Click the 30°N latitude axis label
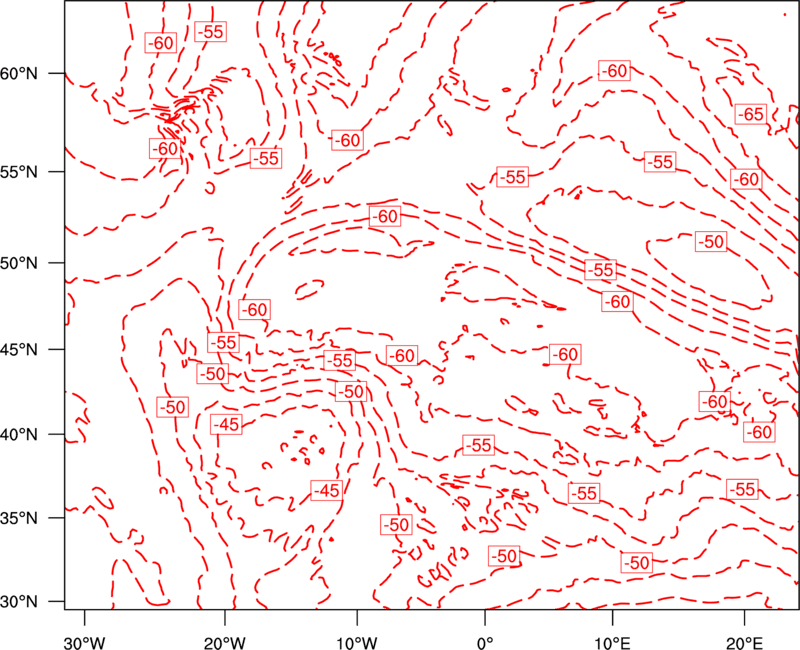The width and height of the screenshot is (800, 650). [x=19, y=602]
